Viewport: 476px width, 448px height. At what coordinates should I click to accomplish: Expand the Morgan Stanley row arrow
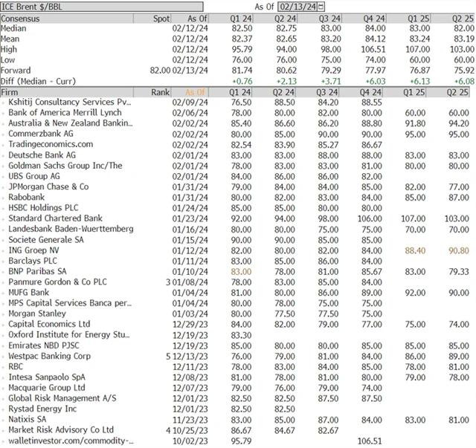point(4,314)
